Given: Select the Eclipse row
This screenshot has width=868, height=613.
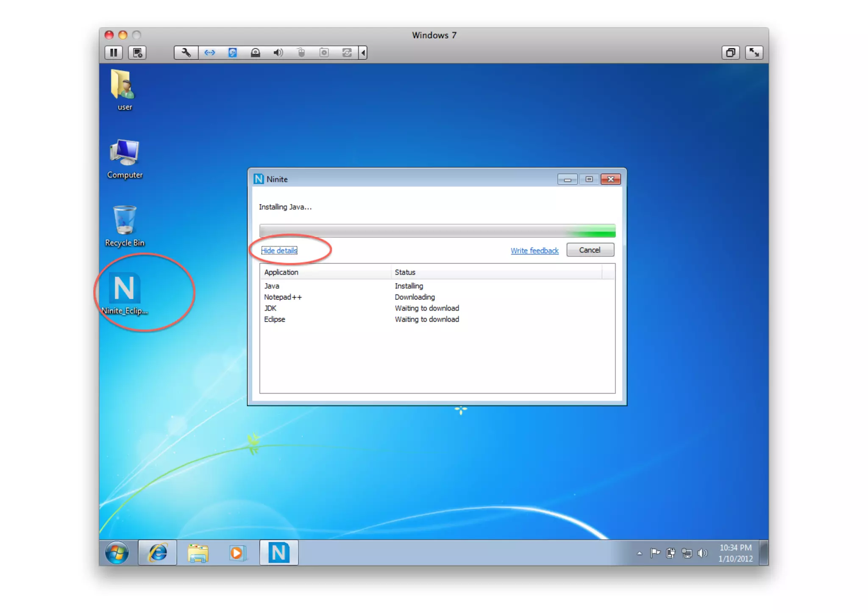Looking at the screenshot, I should tap(437, 319).
